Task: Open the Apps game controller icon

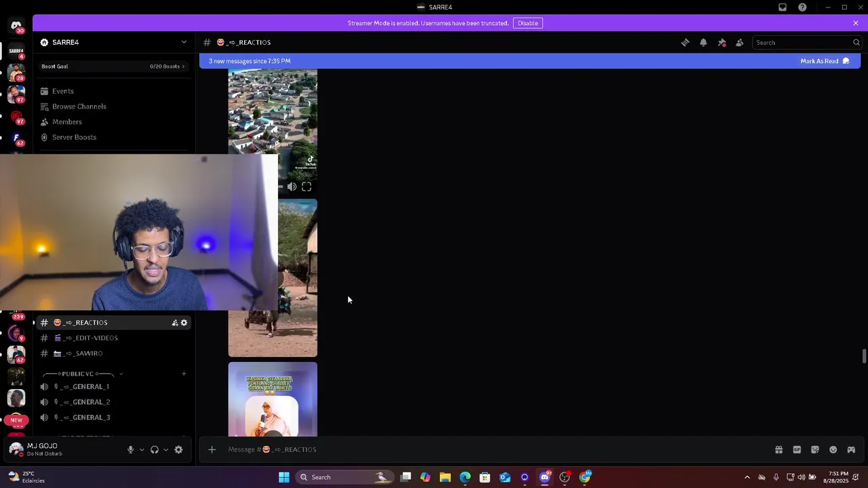Action: click(851, 449)
